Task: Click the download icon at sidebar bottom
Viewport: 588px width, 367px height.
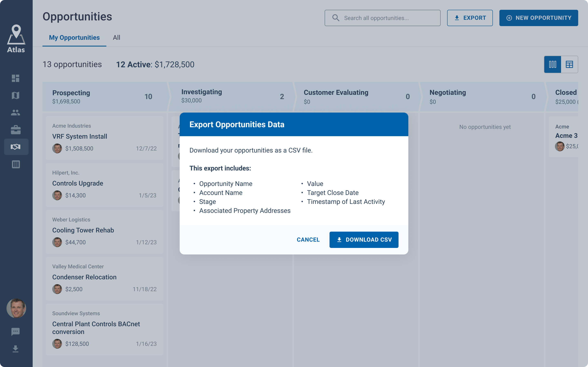Action: click(x=16, y=349)
